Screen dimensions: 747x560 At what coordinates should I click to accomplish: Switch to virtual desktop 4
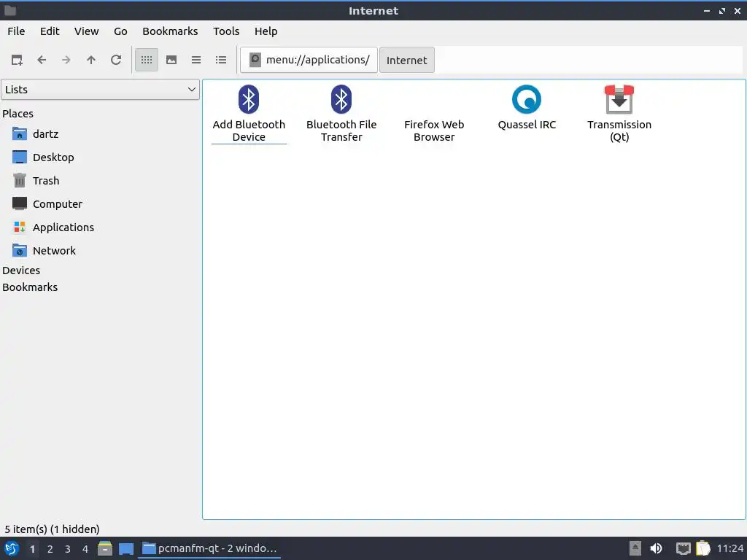(x=85, y=549)
